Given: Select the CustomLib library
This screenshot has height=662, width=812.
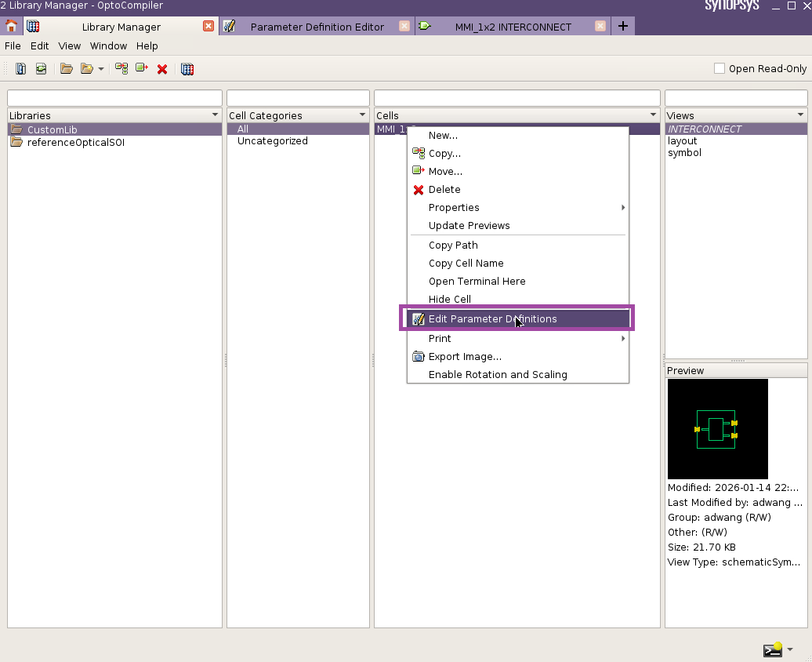Looking at the screenshot, I should (x=114, y=129).
